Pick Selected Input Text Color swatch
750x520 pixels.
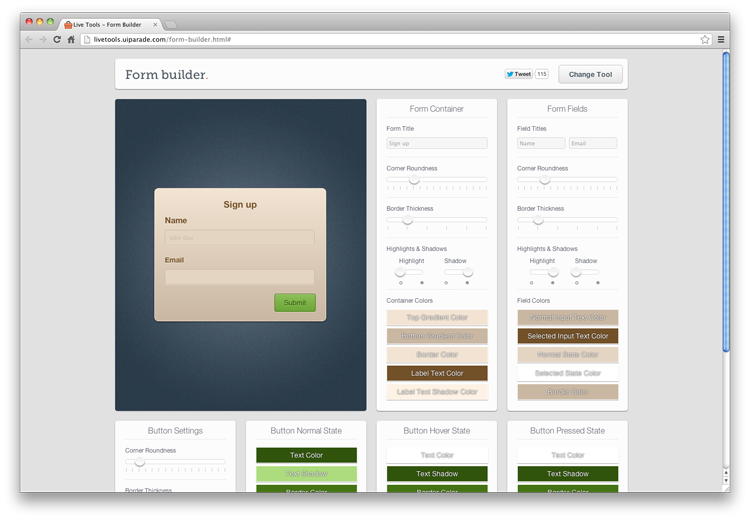pyautogui.click(x=567, y=336)
